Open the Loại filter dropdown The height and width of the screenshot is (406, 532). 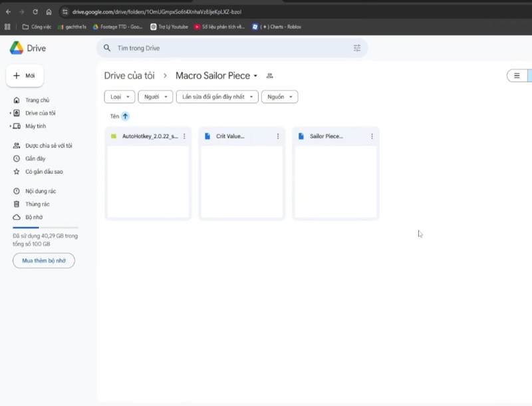120,97
